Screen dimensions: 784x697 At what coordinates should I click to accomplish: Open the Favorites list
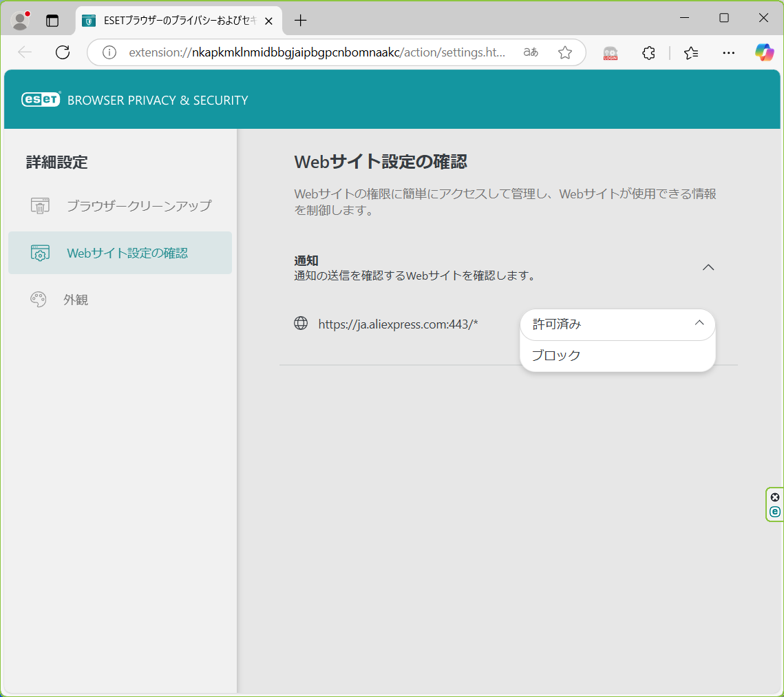(x=691, y=52)
